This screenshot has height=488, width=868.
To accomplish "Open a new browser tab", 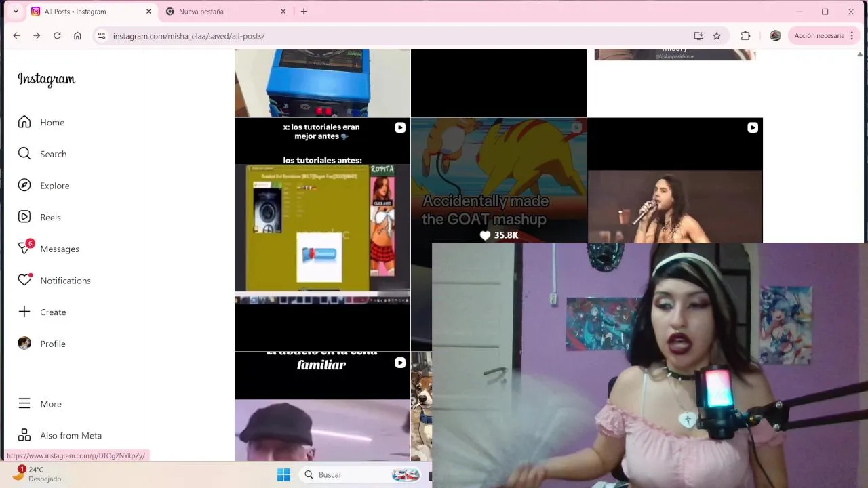I will [x=304, y=12].
